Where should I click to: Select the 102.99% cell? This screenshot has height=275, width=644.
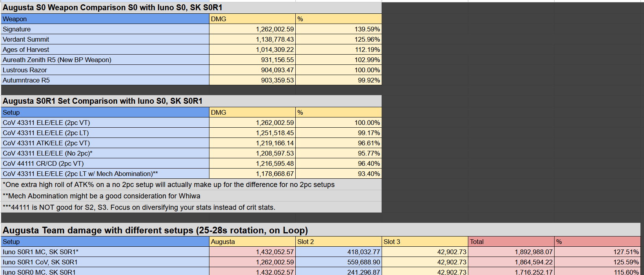(x=338, y=60)
